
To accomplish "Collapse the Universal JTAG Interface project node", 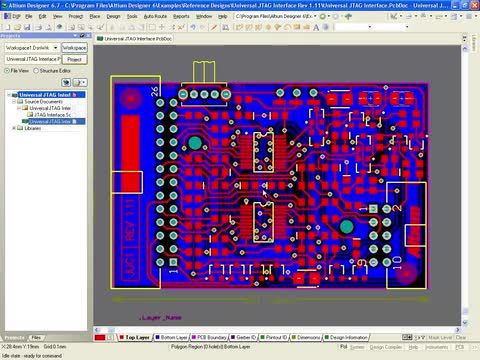I will pos(9,95).
